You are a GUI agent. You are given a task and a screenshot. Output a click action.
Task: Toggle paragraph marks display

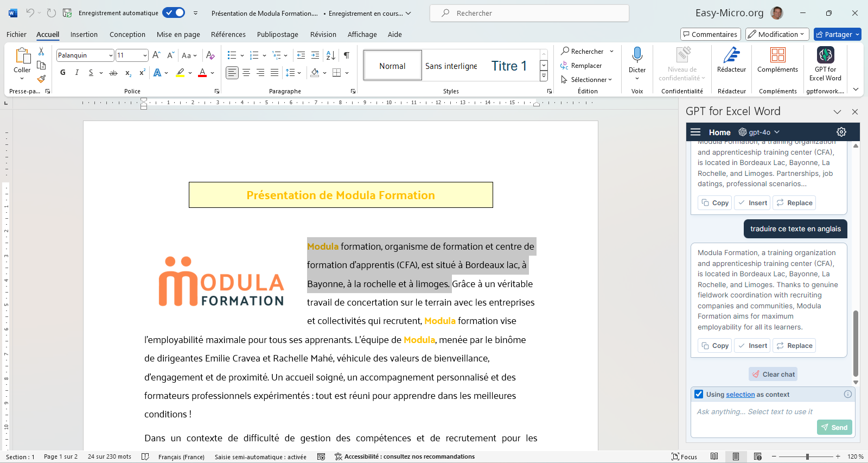pyautogui.click(x=347, y=55)
